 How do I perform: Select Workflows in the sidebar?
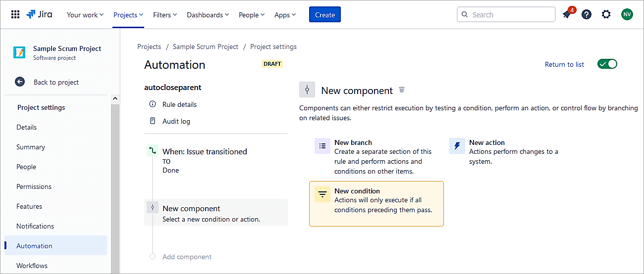click(32, 266)
